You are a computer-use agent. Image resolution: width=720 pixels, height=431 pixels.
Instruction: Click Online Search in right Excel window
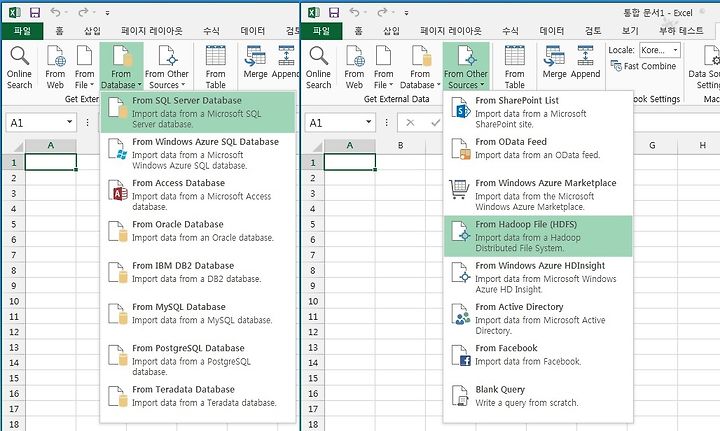[318, 67]
